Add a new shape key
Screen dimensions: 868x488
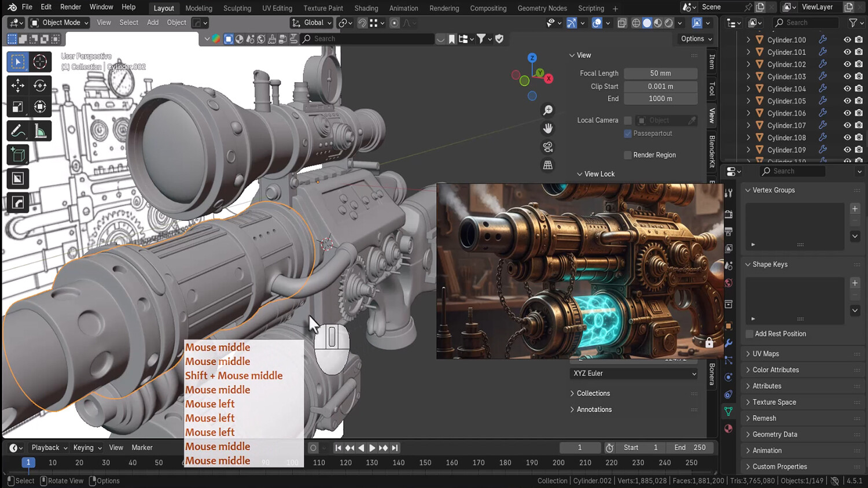(x=855, y=283)
